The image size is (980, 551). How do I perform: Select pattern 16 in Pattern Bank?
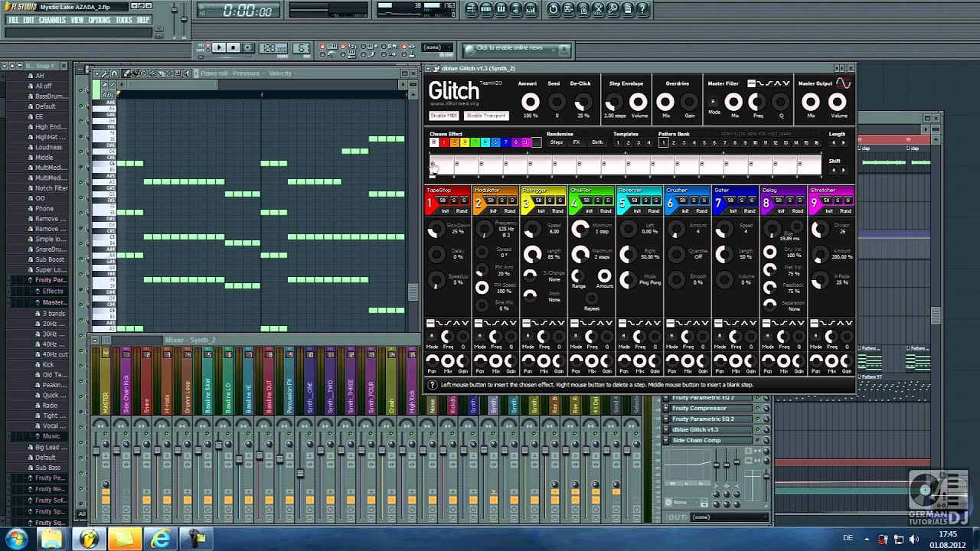(x=816, y=142)
